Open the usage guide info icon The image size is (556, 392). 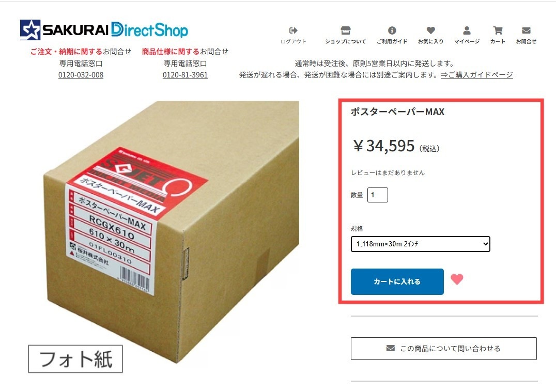pyautogui.click(x=392, y=30)
